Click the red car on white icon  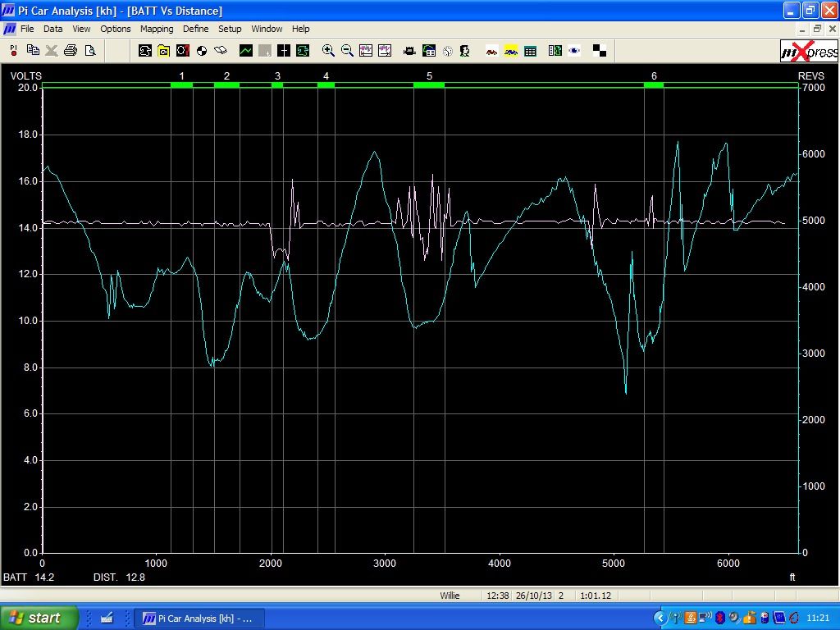coord(492,50)
